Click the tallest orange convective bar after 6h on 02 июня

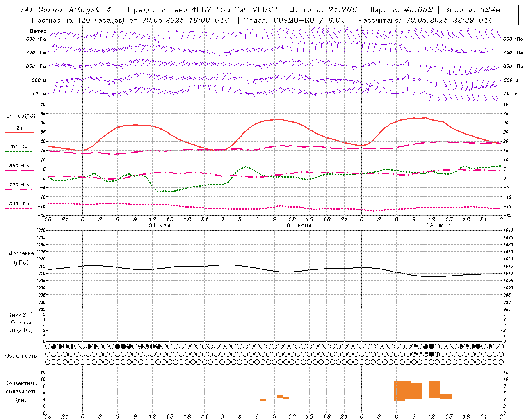click(x=402, y=391)
